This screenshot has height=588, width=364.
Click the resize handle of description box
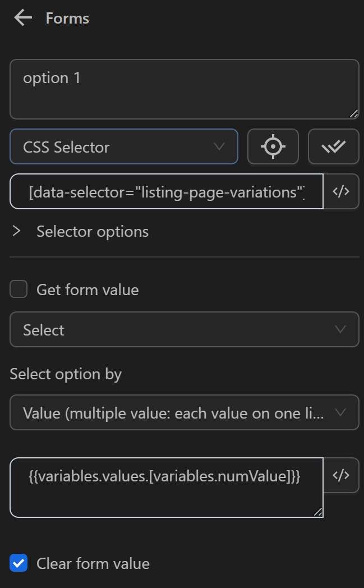point(353,113)
